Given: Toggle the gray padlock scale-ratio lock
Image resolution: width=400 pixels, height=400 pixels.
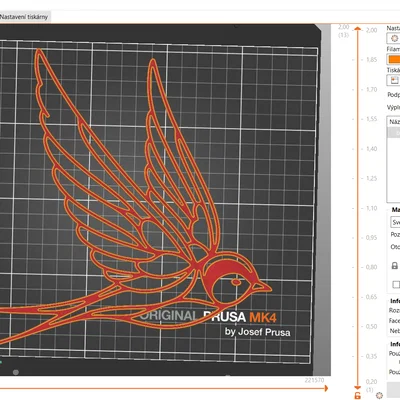Looking at the screenshot, I should click(395, 266).
